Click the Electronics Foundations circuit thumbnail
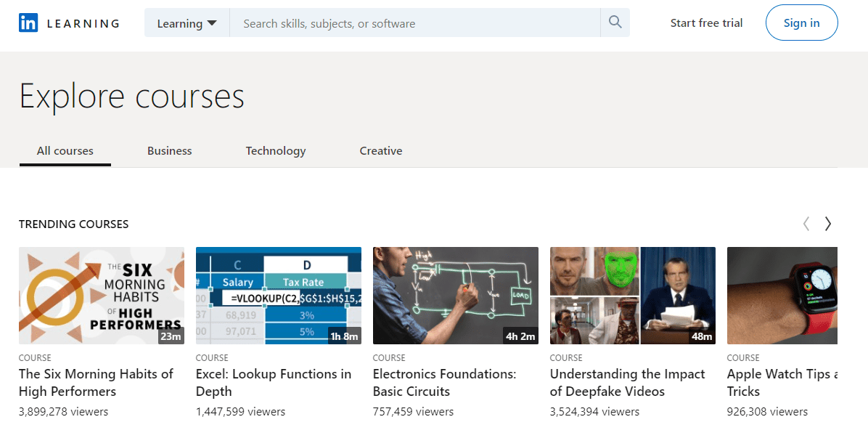The image size is (868, 438). (x=456, y=296)
